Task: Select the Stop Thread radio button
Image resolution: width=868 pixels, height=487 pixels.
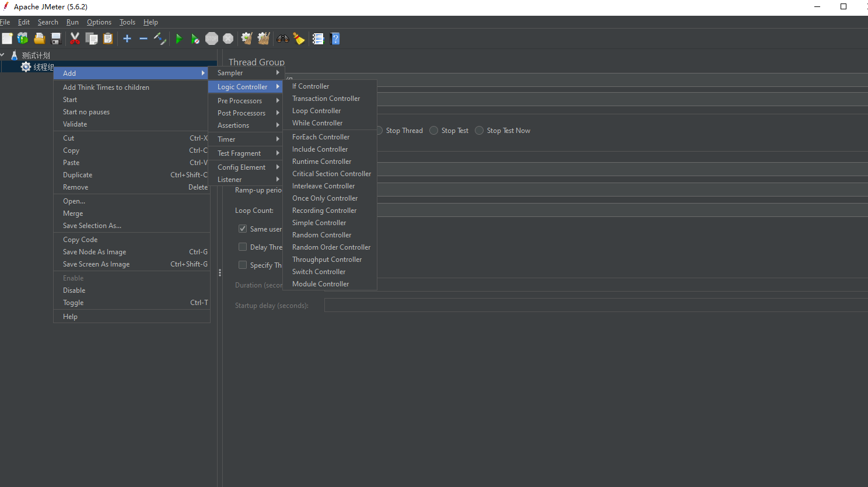Action: (x=380, y=131)
